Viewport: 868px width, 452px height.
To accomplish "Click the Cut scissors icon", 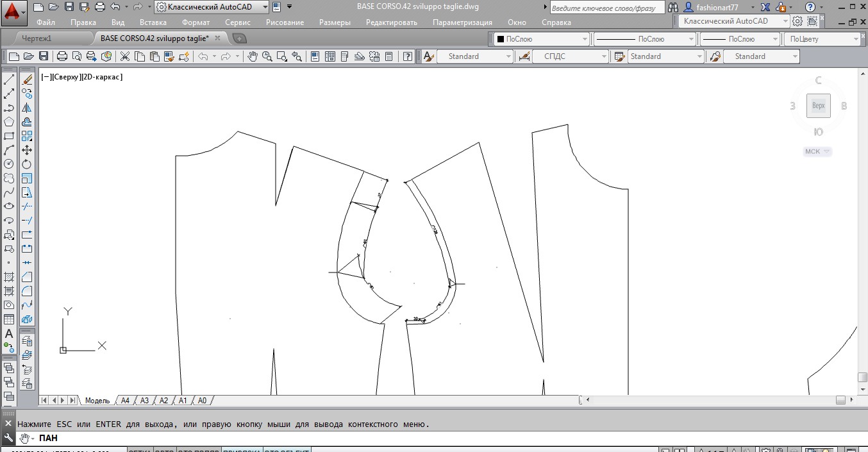I will point(124,56).
